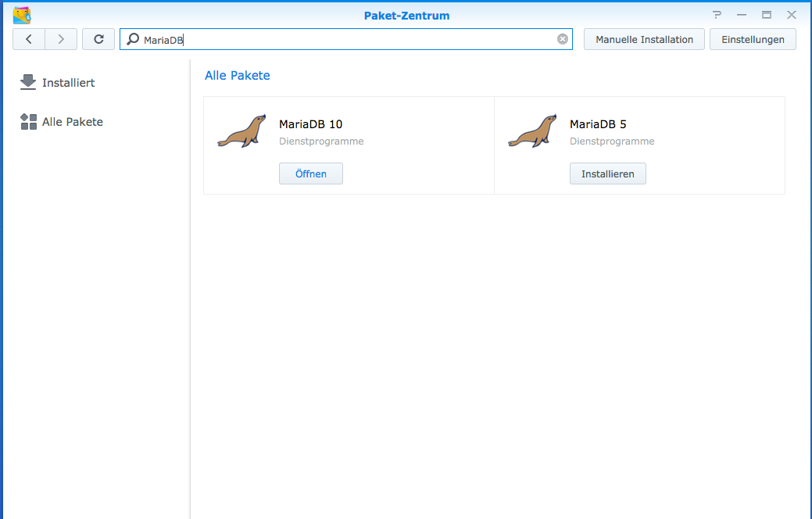Show Installiert packages in sidebar
Screen dimensions: 812x519
click(x=68, y=83)
